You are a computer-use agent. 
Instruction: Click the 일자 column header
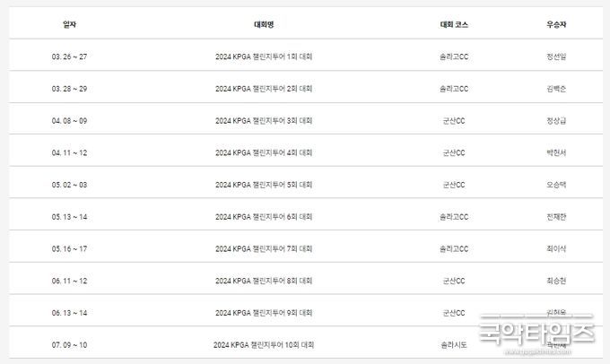coord(69,24)
